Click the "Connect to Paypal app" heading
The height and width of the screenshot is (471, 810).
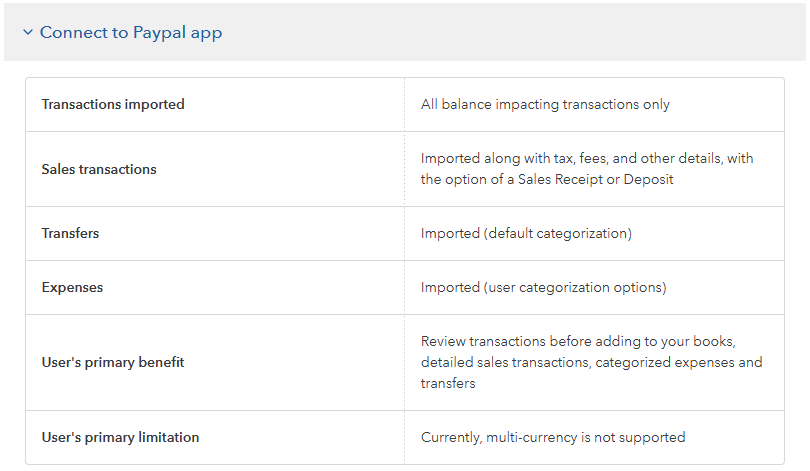point(131,33)
